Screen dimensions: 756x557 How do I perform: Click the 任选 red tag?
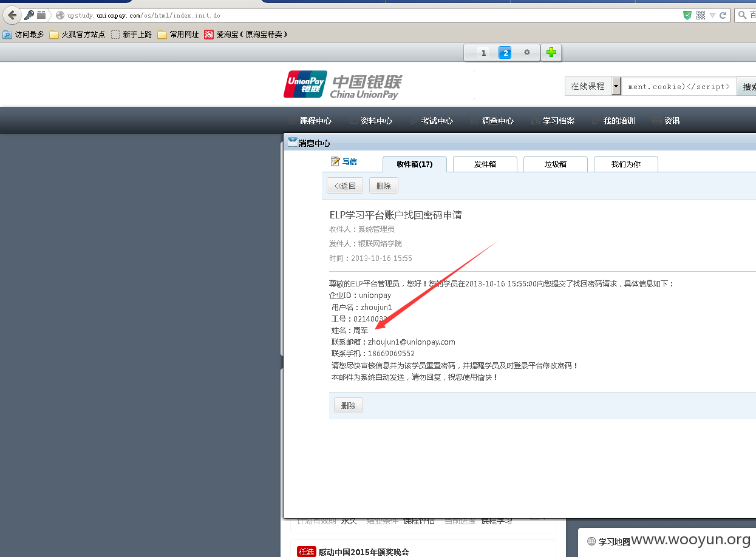[307, 552]
